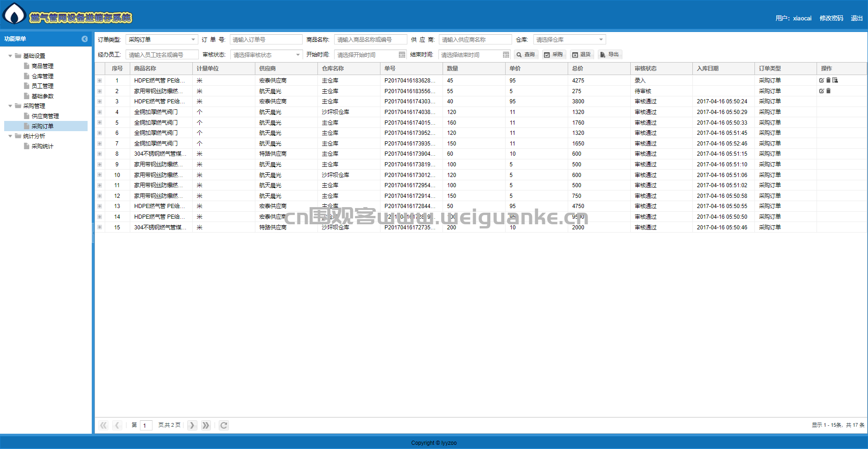
Task: Collapse the 功能菜单 sidebar panel
Action: [84, 39]
